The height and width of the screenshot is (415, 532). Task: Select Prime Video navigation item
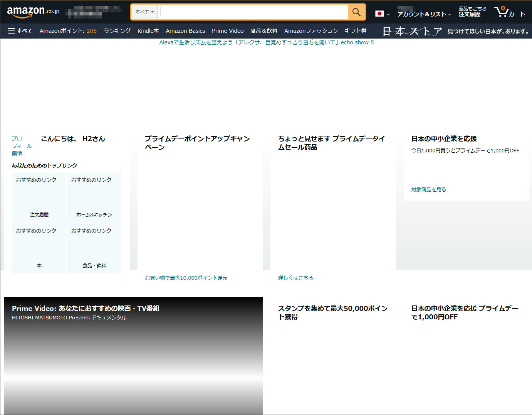[228, 31]
